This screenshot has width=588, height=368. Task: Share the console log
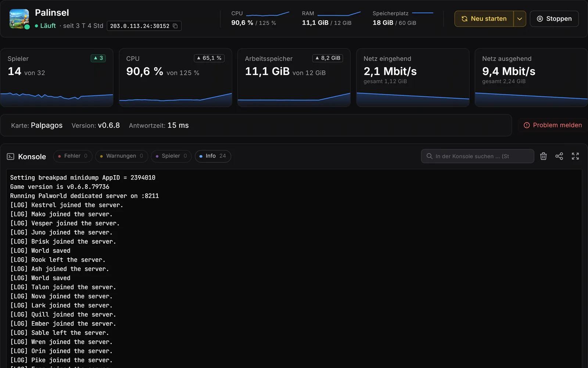click(559, 156)
